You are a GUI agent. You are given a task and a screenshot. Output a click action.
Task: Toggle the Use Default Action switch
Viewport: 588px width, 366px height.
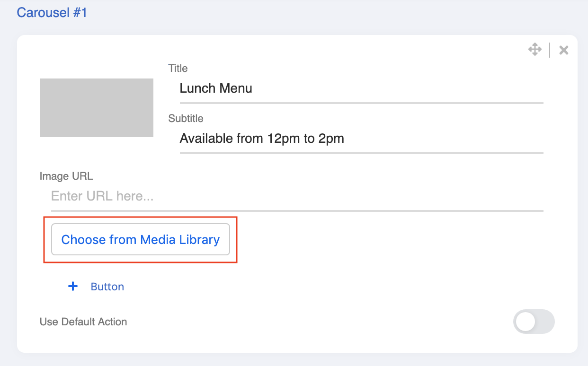pyautogui.click(x=534, y=322)
